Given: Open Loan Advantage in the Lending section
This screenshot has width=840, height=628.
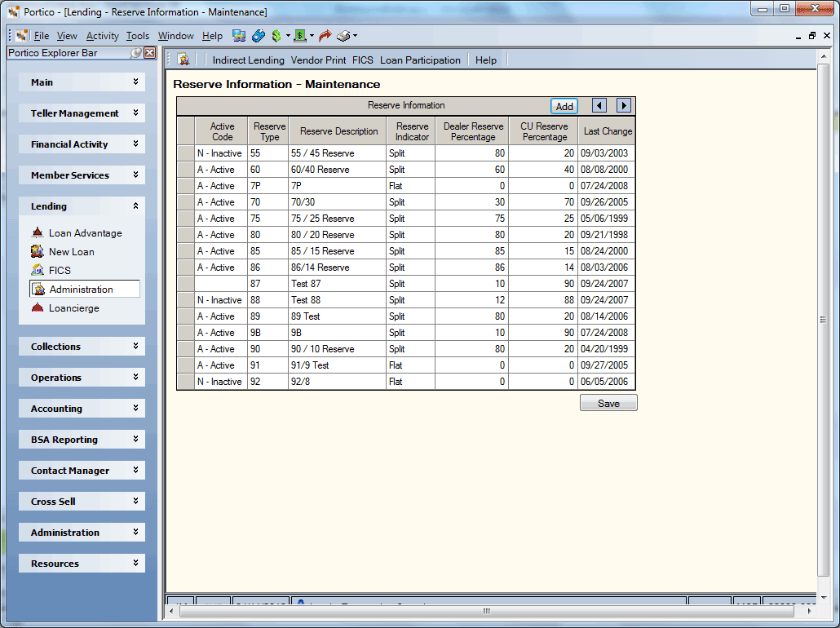Looking at the screenshot, I should (x=85, y=233).
